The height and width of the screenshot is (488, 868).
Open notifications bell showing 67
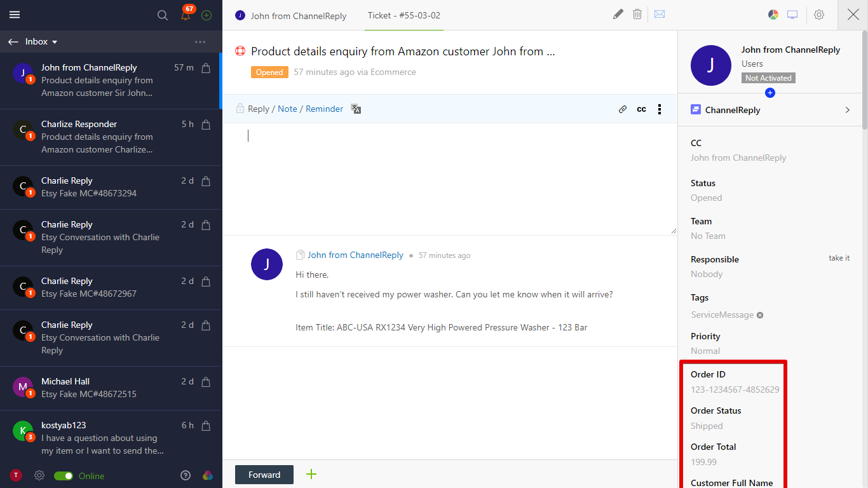[186, 15]
